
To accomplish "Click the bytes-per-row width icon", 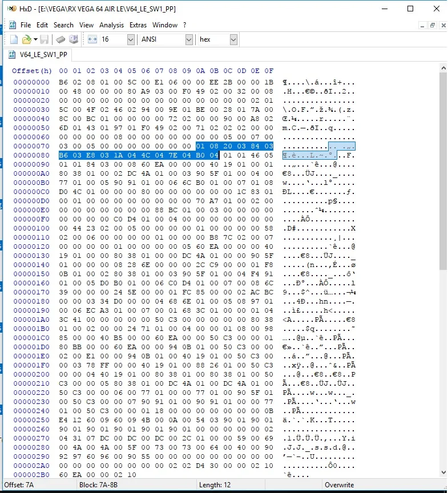I will 92,39.
